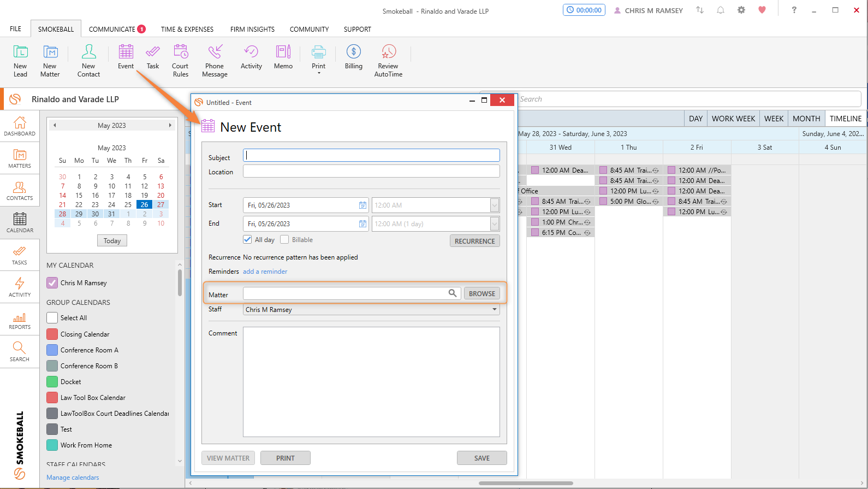Click the Test calendar color swatch
The image size is (868, 489).
click(x=52, y=429)
